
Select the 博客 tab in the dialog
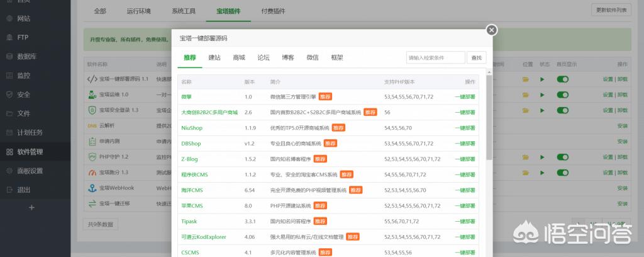288,58
